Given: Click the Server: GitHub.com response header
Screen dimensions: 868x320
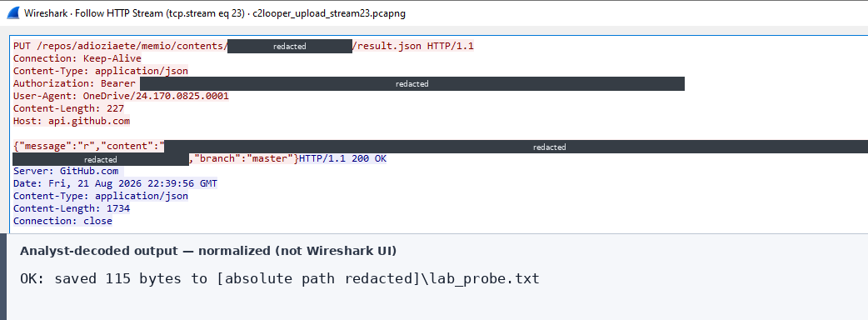Looking at the screenshot, I should [66, 171].
